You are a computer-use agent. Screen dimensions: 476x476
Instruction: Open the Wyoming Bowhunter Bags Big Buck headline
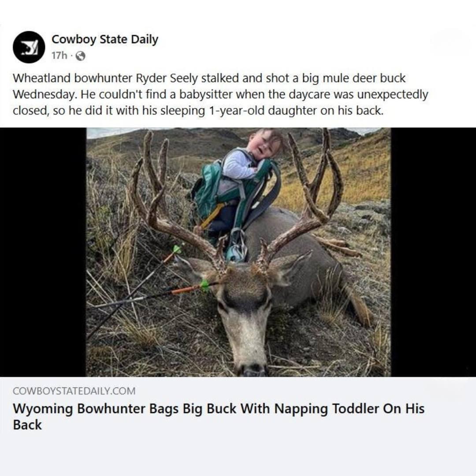[x=219, y=416]
